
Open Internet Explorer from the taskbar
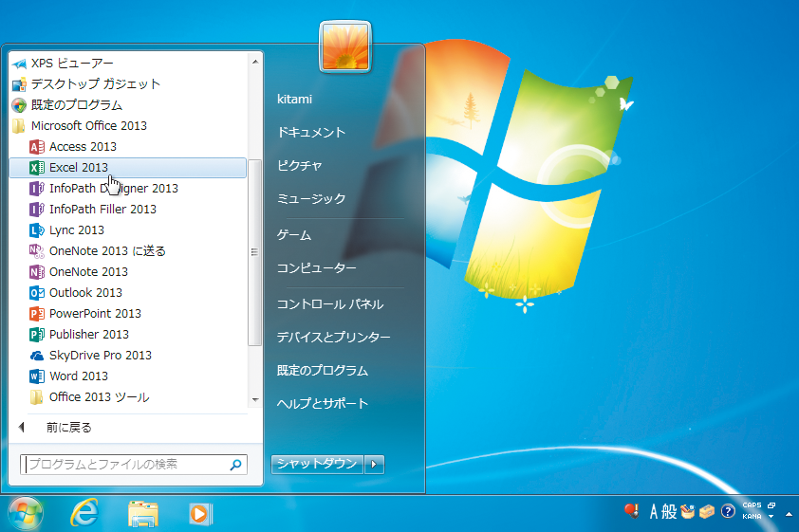tap(84, 513)
